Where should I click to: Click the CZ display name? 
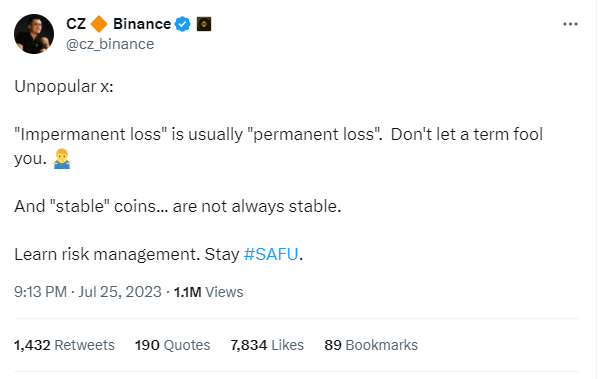pos(76,24)
